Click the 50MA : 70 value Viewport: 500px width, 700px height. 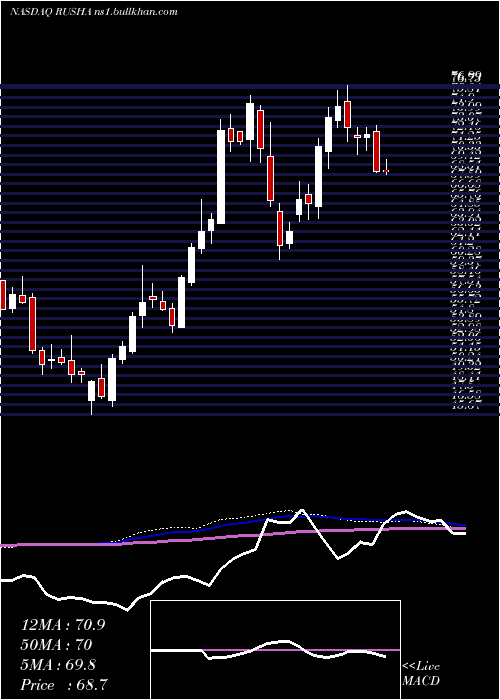tap(56, 645)
